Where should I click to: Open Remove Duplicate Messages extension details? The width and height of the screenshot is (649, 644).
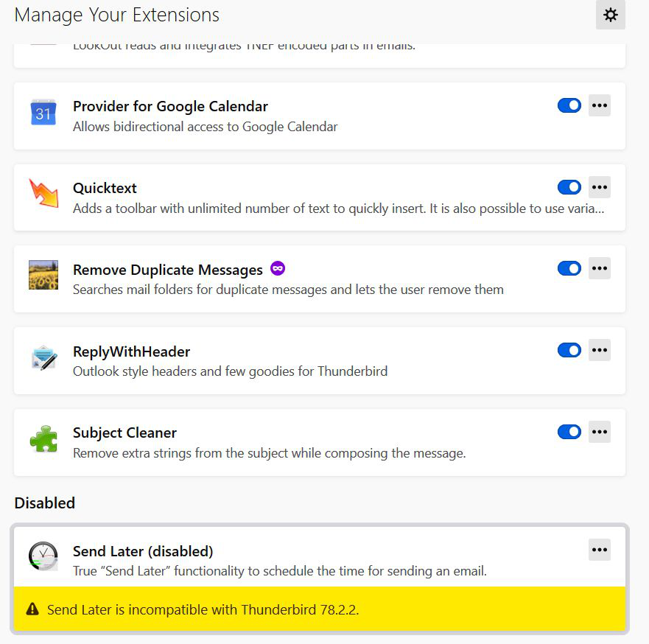tap(167, 270)
